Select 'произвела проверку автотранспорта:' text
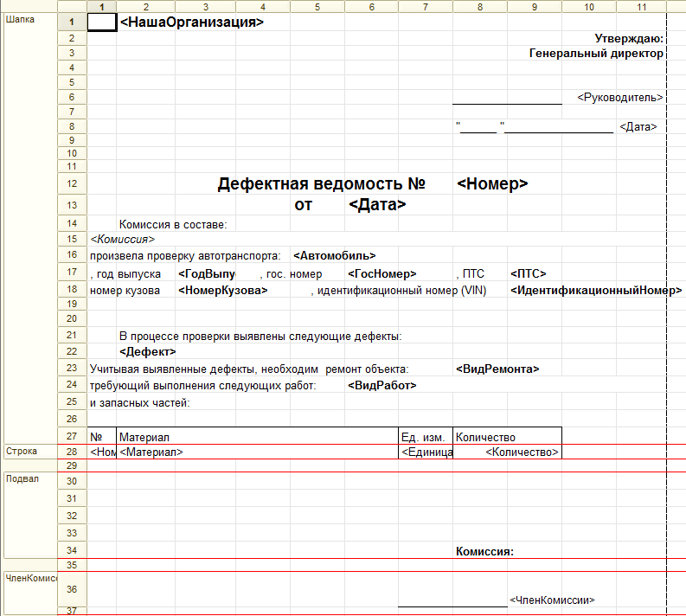Viewport: 686px width, 616px height. 185,256
